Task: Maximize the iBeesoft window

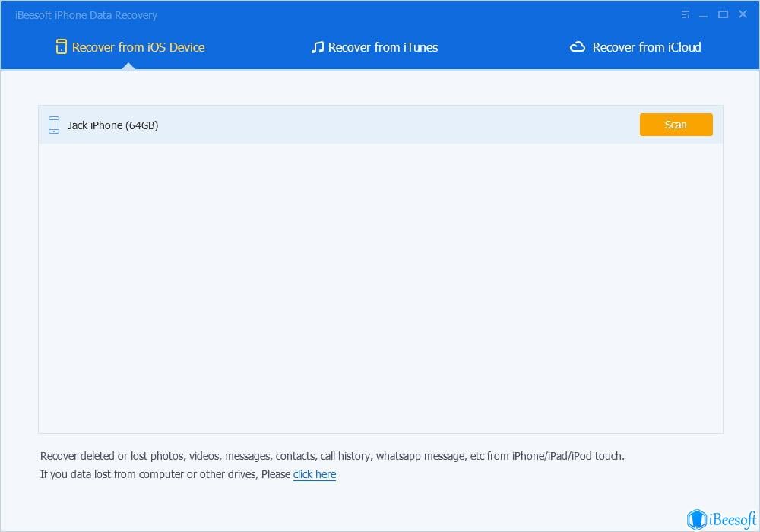Action: 723,14
